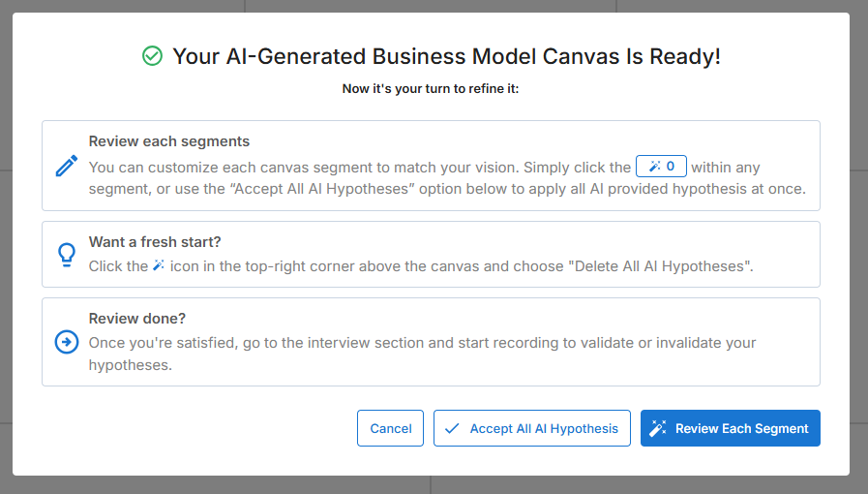The height and width of the screenshot is (494, 868).
Task: Start Review Each Segment
Action: coord(731,428)
